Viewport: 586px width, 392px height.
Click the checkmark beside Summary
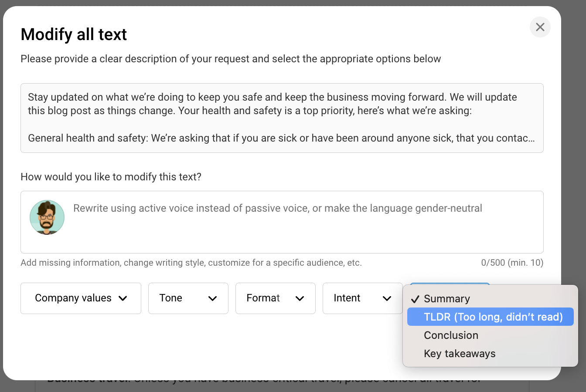click(x=416, y=299)
